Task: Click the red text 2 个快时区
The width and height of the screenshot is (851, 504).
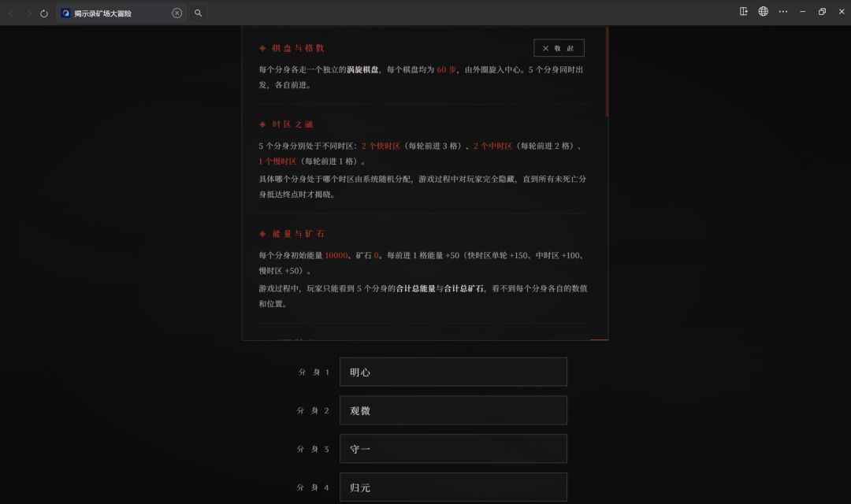Action: [x=381, y=146]
